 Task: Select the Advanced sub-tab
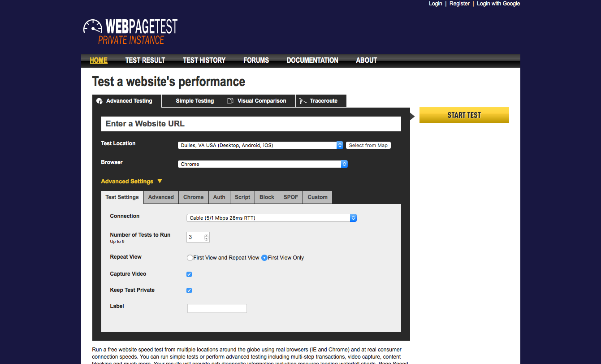tap(161, 197)
